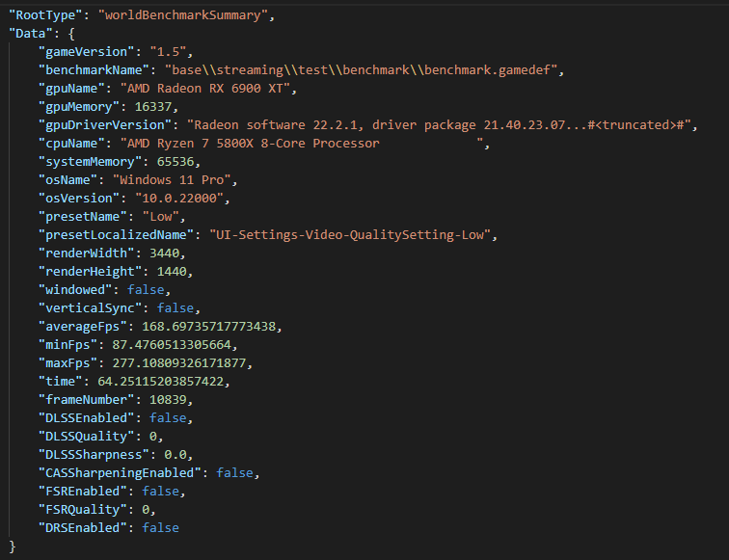
Task: Select the 3440 renderWidth value
Action: (165, 253)
